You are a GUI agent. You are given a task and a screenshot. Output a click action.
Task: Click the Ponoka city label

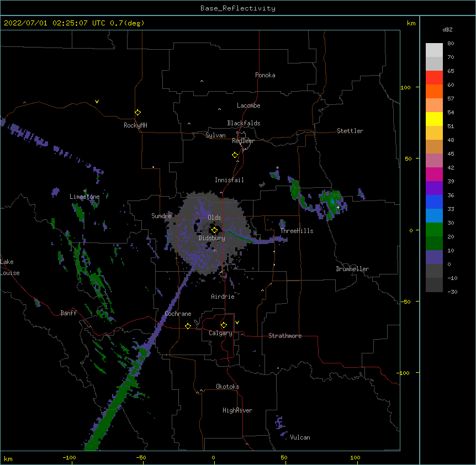point(265,75)
